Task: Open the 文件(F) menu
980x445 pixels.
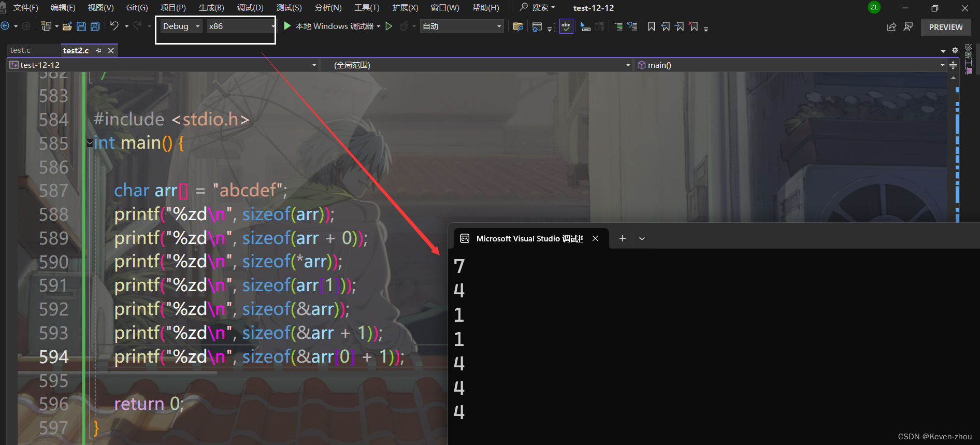Action: click(x=25, y=8)
